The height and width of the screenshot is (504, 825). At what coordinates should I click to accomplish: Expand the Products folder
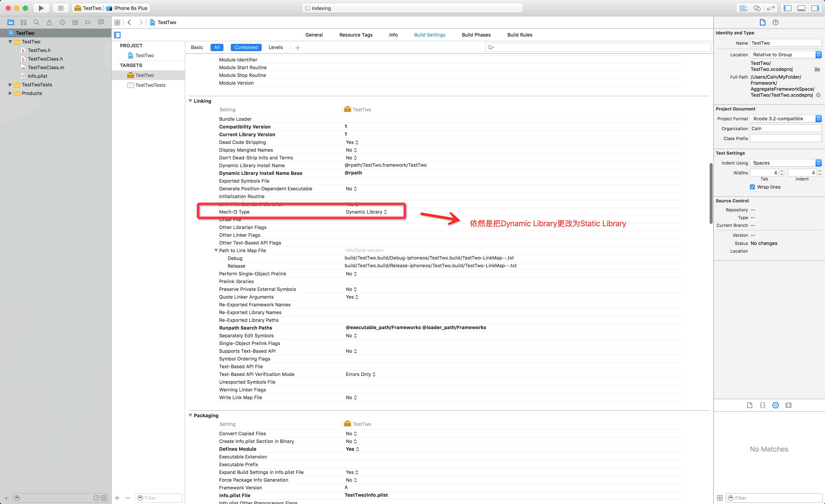(x=10, y=93)
